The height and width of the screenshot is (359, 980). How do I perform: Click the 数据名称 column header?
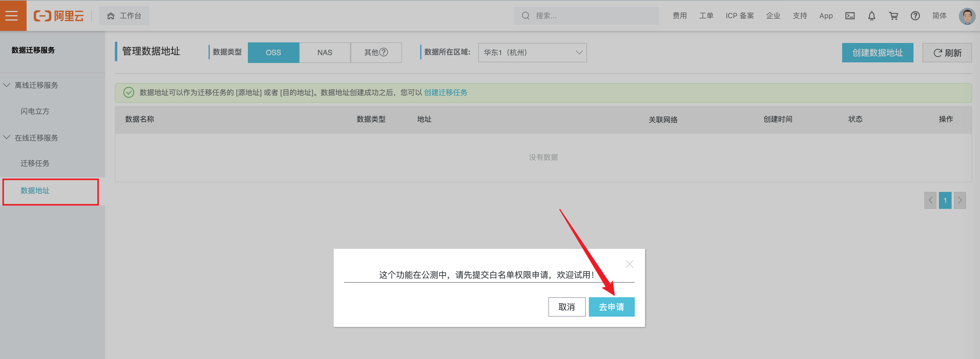tap(140, 119)
